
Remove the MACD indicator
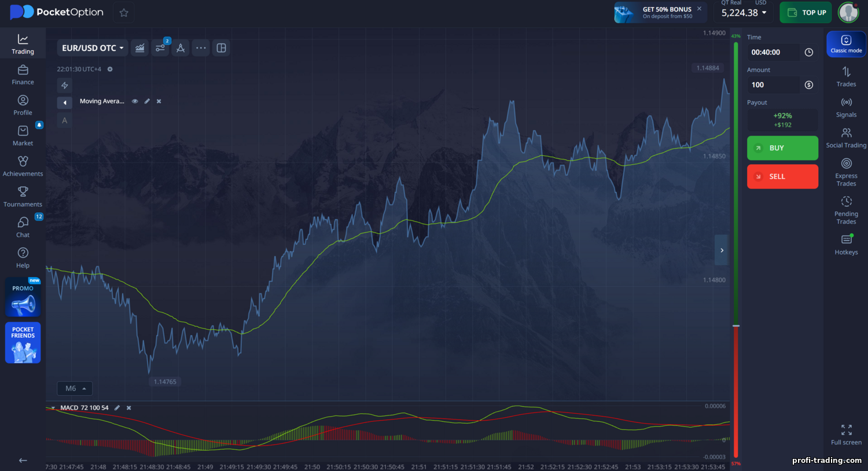pyautogui.click(x=129, y=408)
